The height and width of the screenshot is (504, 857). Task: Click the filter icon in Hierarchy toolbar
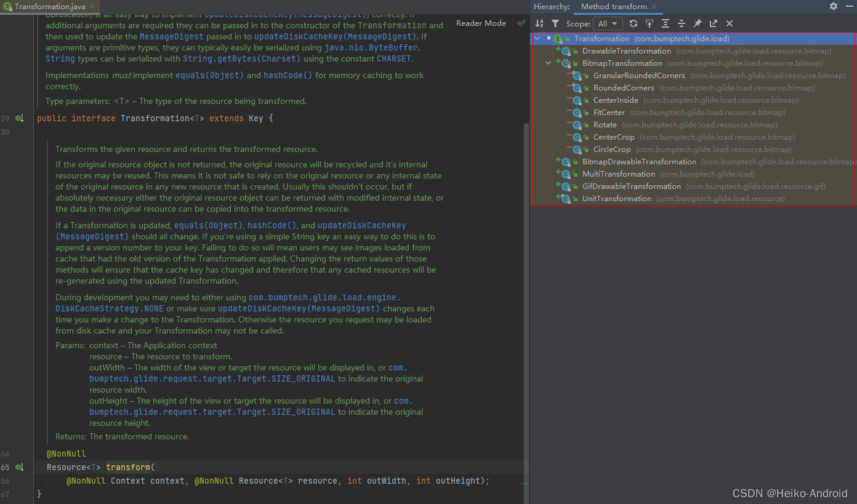pos(555,23)
